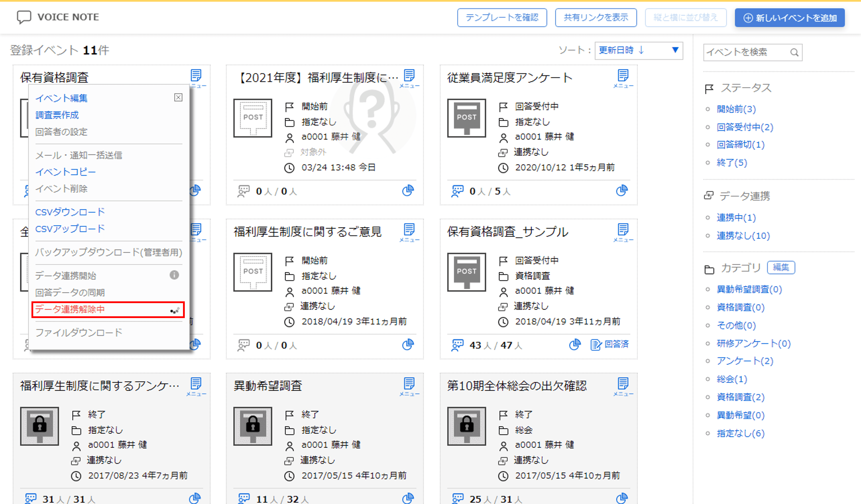
Task: Click pie chart icon on 従業員満足度アンケート card
Action: (621, 191)
